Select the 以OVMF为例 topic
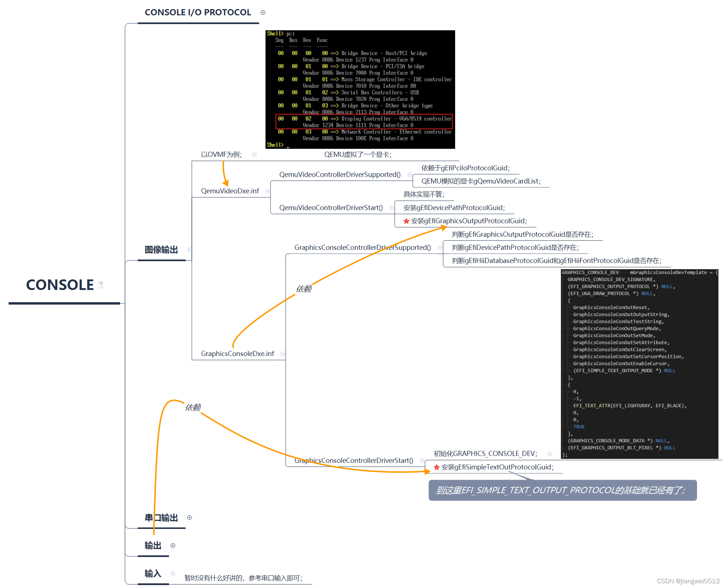Image resolution: width=725 pixels, height=588 pixels. (221, 155)
